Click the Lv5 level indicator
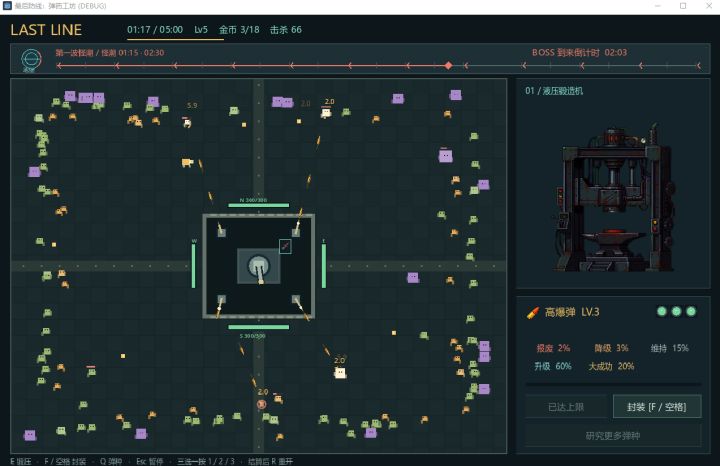The image size is (720, 466). coord(201,30)
